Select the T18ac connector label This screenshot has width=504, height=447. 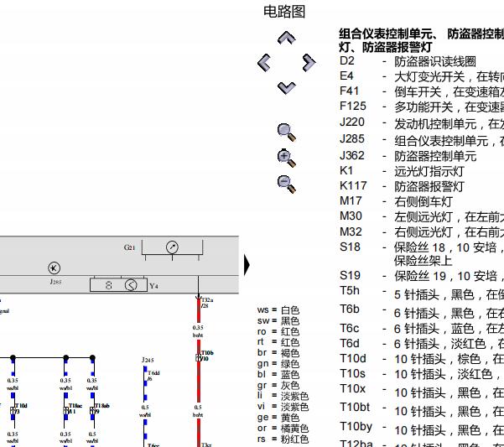[x=75, y=408]
